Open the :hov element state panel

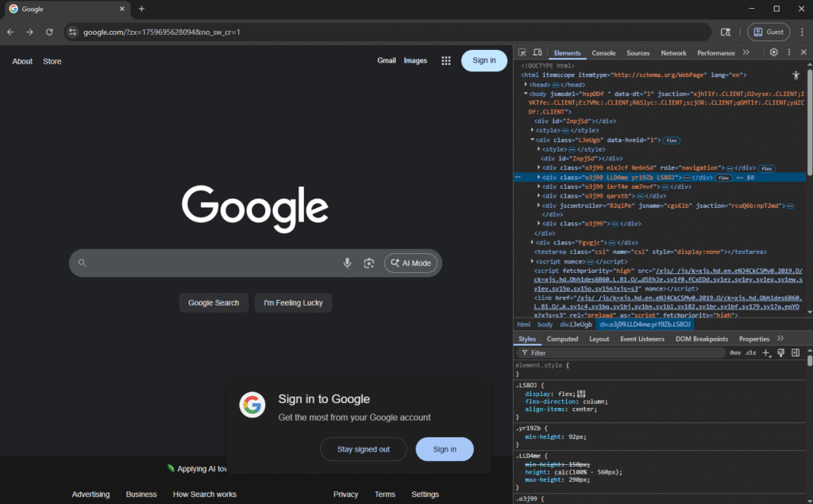[735, 352]
